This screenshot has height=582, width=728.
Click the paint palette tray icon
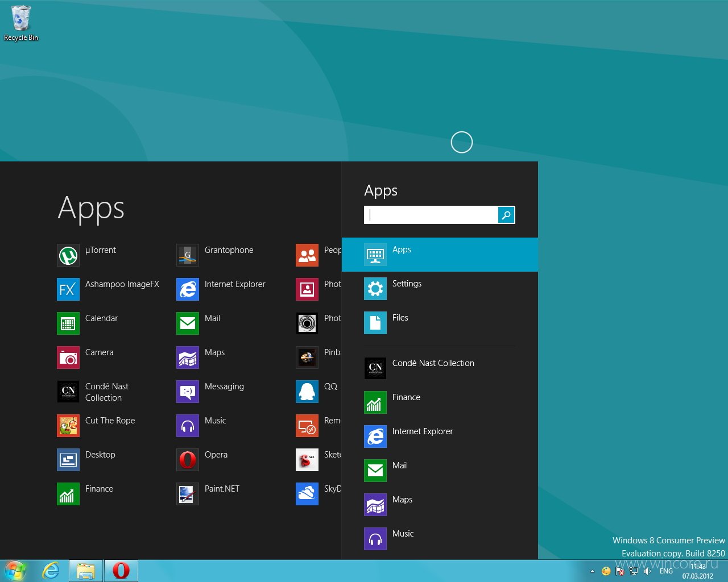[x=606, y=571]
